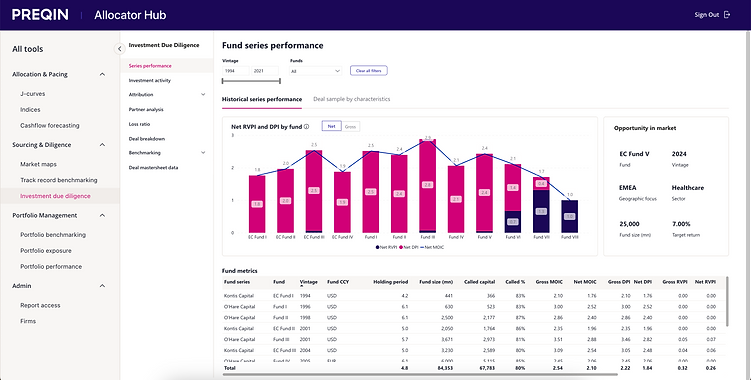Screen dimensions: 751x380
Task: Collapse the Portfolio Management section
Action: click(x=102, y=215)
